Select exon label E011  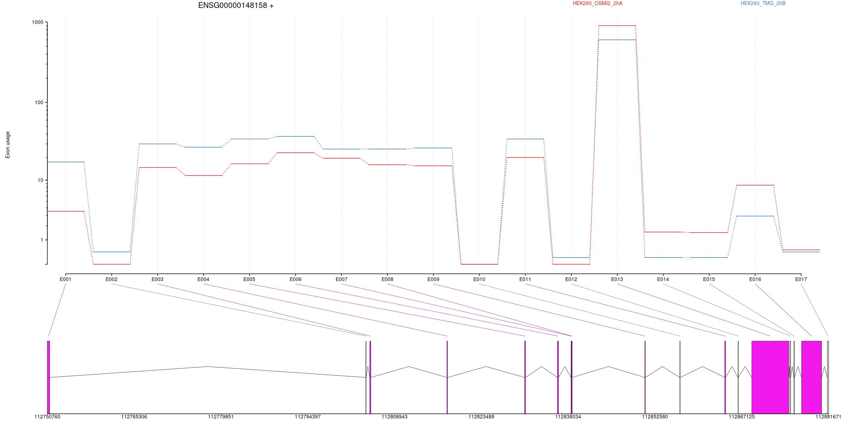(x=525, y=279)
